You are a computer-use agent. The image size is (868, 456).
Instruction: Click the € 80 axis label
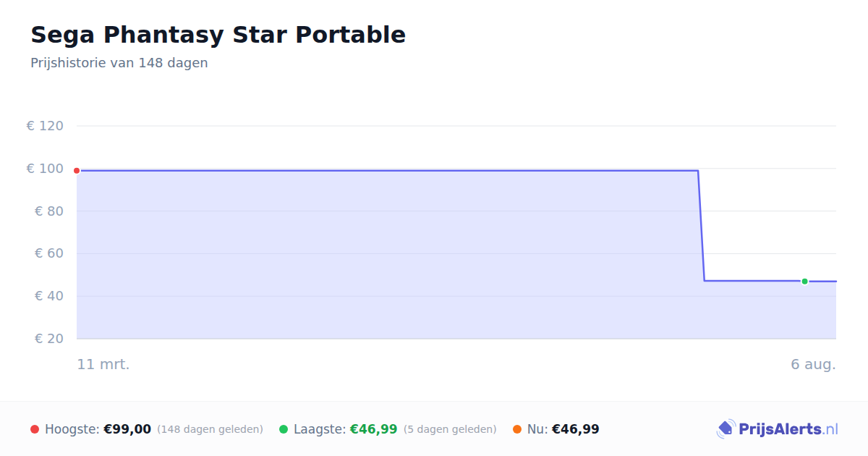pyautogui.click(x=49, y=211)
